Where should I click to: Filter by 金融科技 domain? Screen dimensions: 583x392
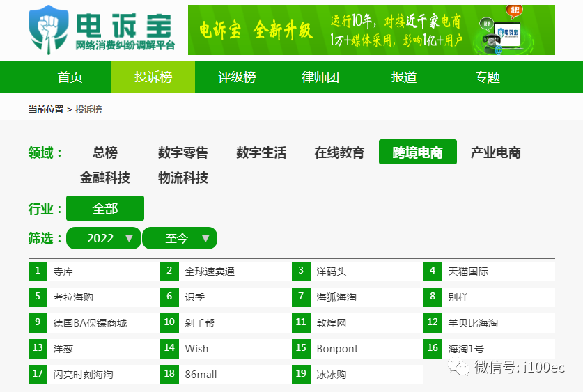105,178
